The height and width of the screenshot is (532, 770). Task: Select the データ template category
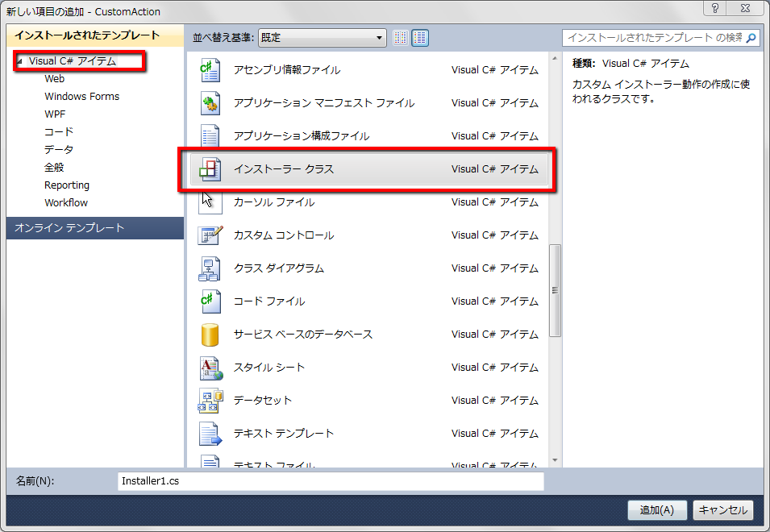pos(58,150)
